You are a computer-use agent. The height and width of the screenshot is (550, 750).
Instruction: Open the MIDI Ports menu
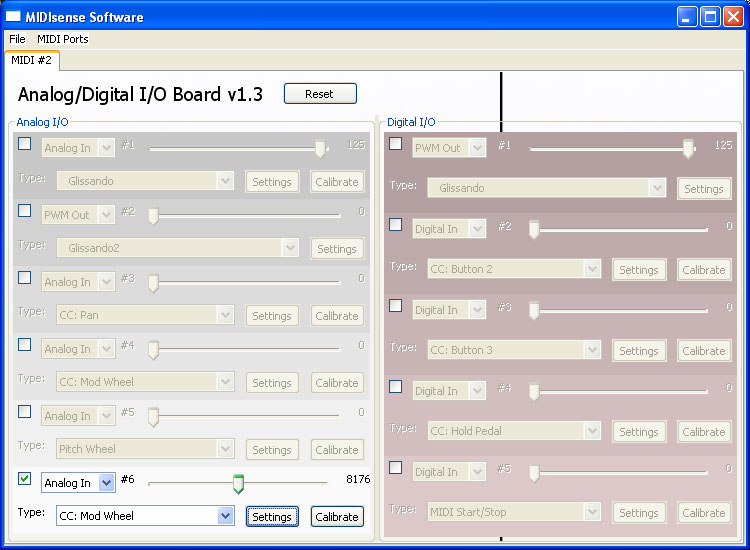(63, 39)
